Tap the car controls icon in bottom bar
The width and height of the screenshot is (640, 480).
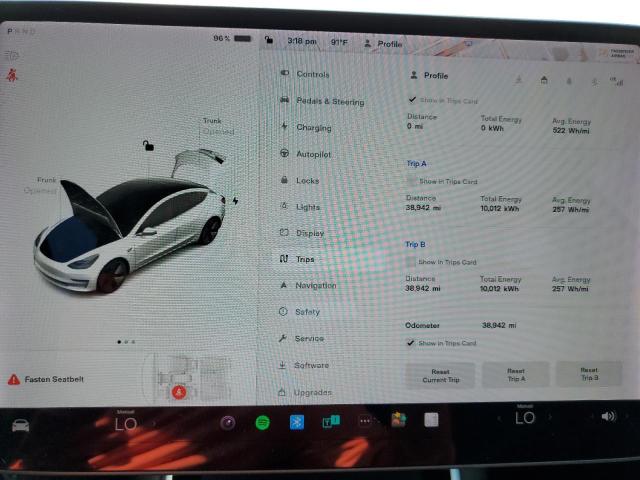[20, 426]
